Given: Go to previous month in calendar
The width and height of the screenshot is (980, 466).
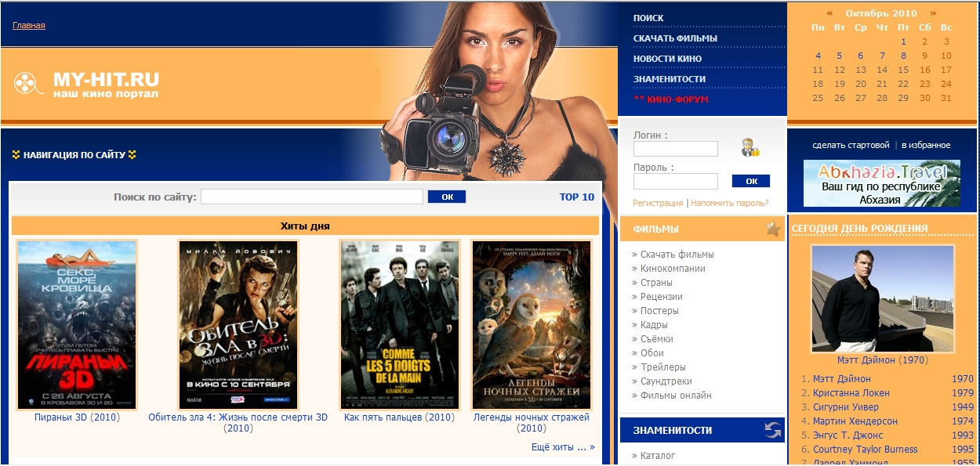Looking at the screenshot, I should (x=829, y=13).
